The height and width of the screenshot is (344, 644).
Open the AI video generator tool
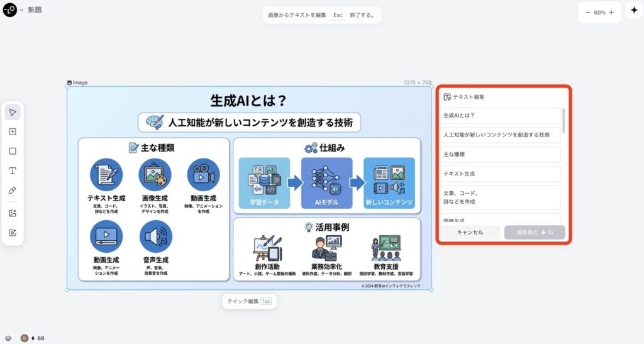pos(13,233)
